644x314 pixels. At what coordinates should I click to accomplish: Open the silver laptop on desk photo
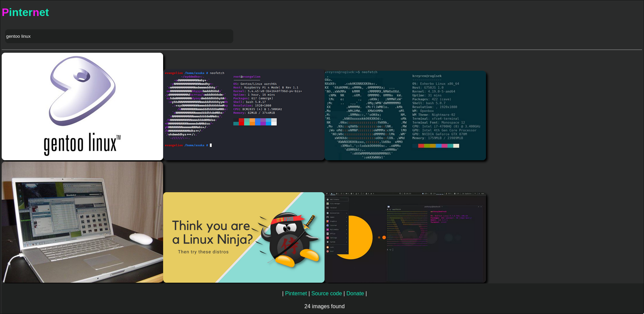[x=82, y=222]
